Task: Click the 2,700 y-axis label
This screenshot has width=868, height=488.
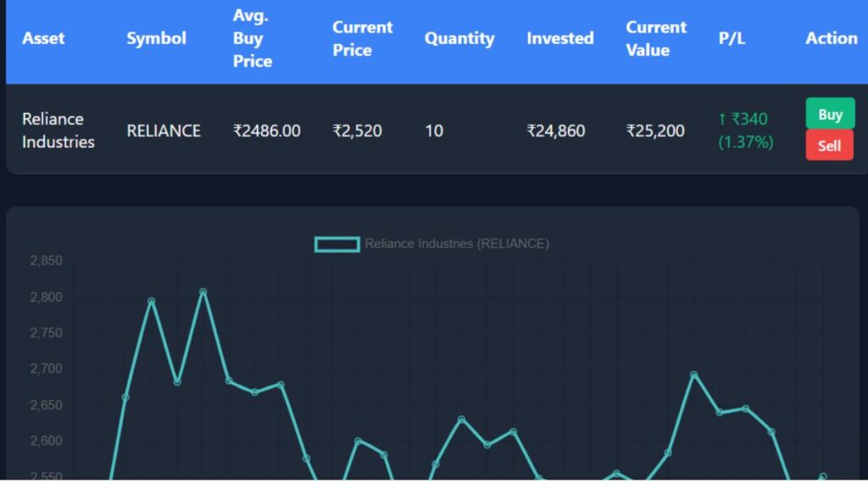Action: (x=46, y=369)
